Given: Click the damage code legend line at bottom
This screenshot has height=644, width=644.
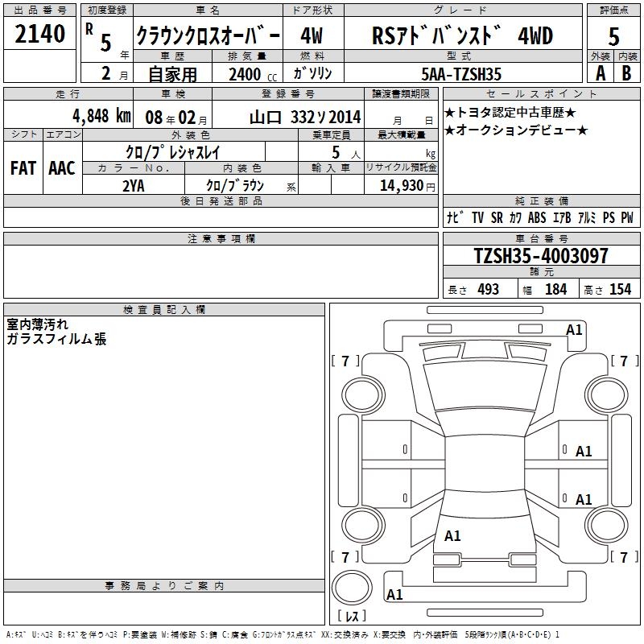Looking at the screenshot, I should (x=283, y=635).
